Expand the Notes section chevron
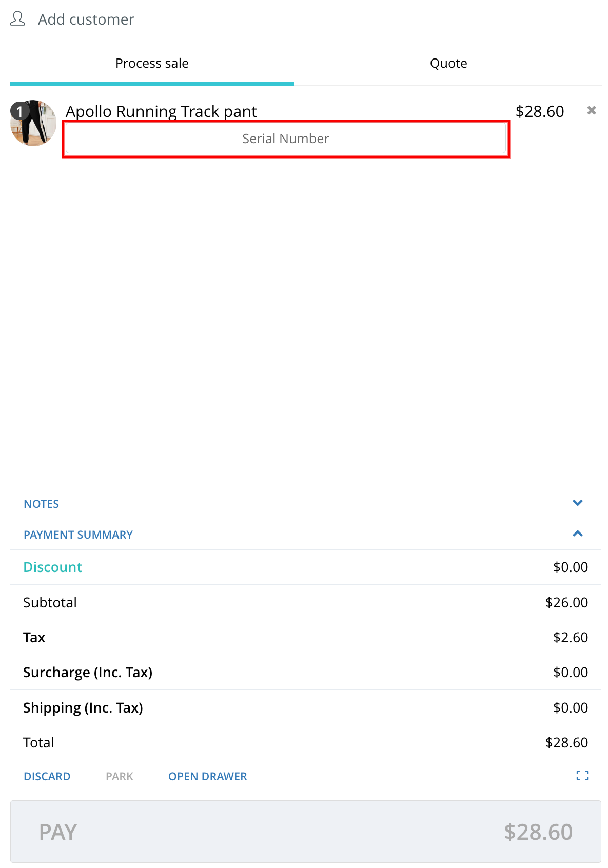Screen dimensions: 608x868 pyautogui.click(x=577, y=503)
